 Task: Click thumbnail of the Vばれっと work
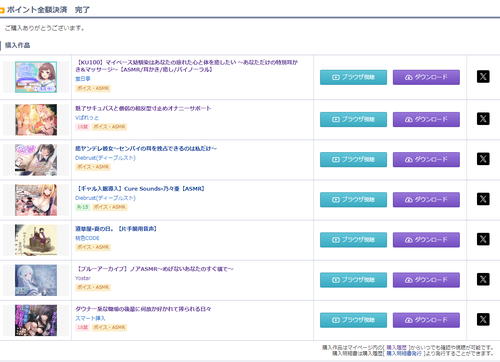[36, 120]
